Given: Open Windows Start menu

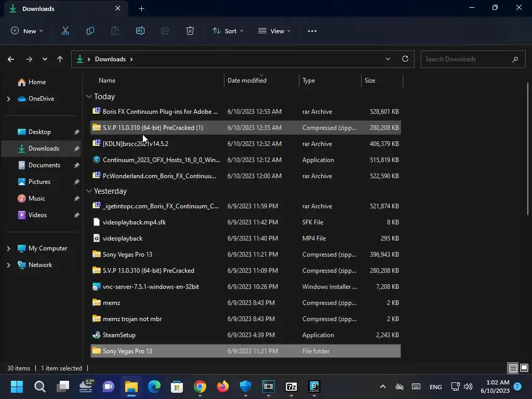Looking at the screenshot, I should coord(17,387).
